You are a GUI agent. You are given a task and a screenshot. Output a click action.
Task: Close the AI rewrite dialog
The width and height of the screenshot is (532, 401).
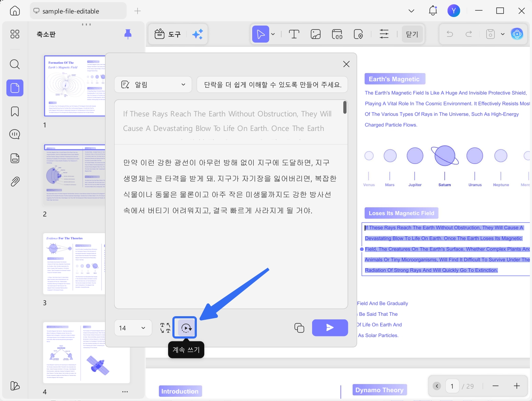coord(347,64)
